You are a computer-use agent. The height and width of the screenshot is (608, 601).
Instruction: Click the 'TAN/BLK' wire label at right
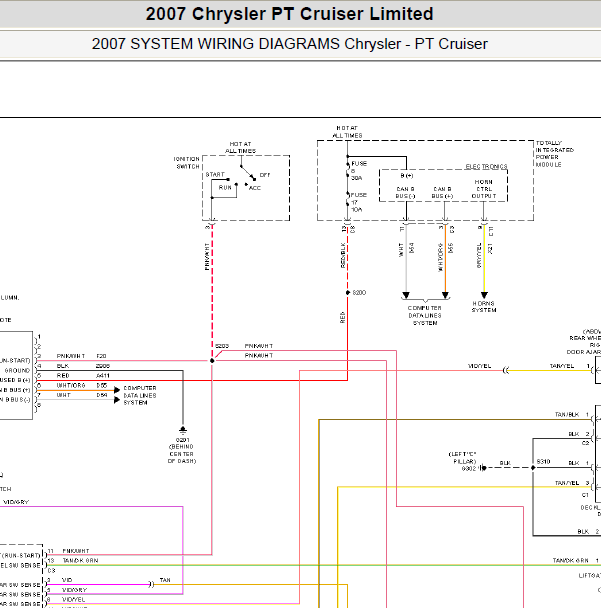click(567, 415)
